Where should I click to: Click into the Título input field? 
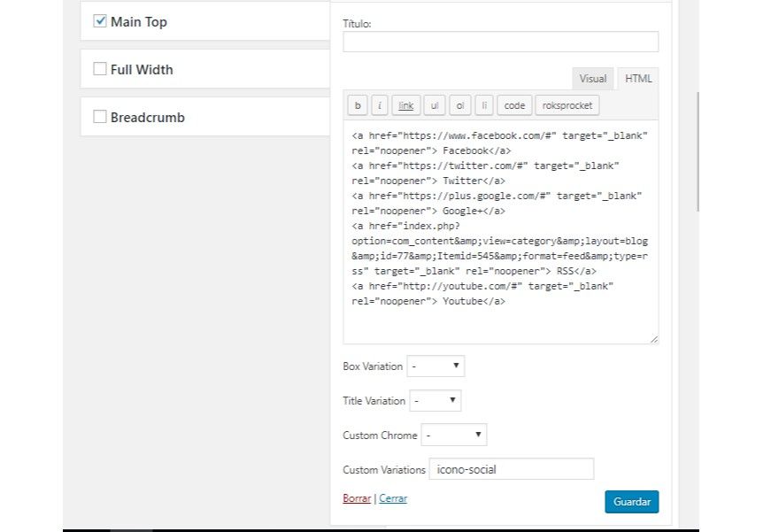point(501,42)
